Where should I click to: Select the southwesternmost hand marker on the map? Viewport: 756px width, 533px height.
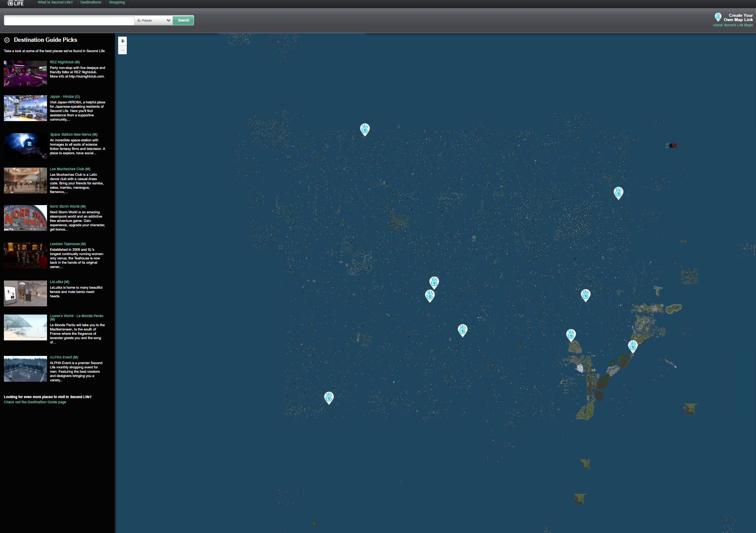point(329,398)
